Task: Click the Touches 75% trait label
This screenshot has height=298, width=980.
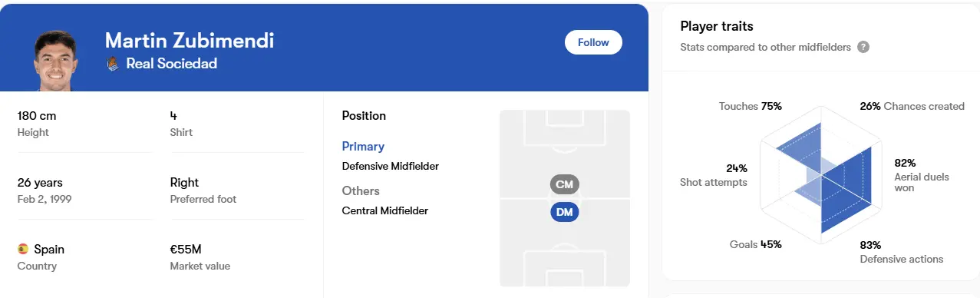Action: click(x=751, y=106)
